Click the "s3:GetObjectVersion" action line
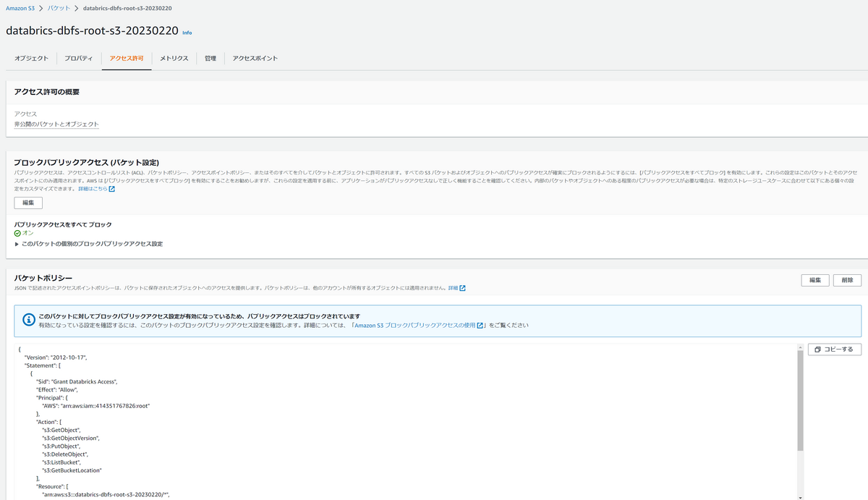The image size is (868, 500). click(71, 438)
